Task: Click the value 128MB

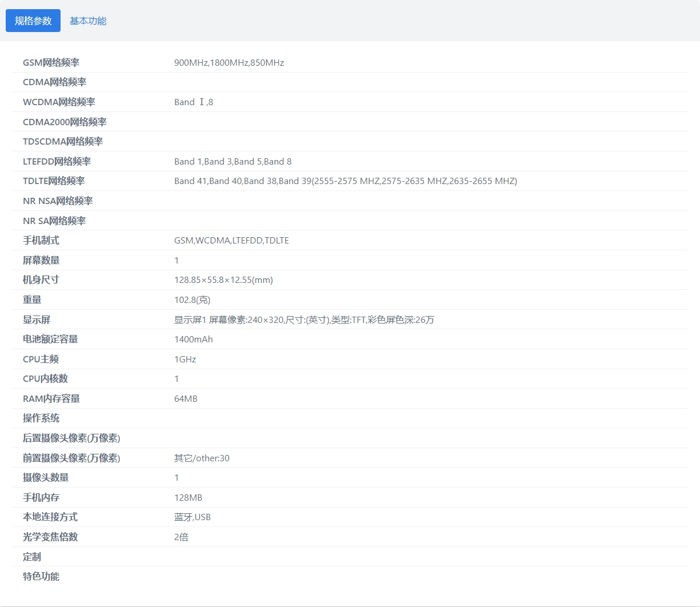Action: point(188,497)
